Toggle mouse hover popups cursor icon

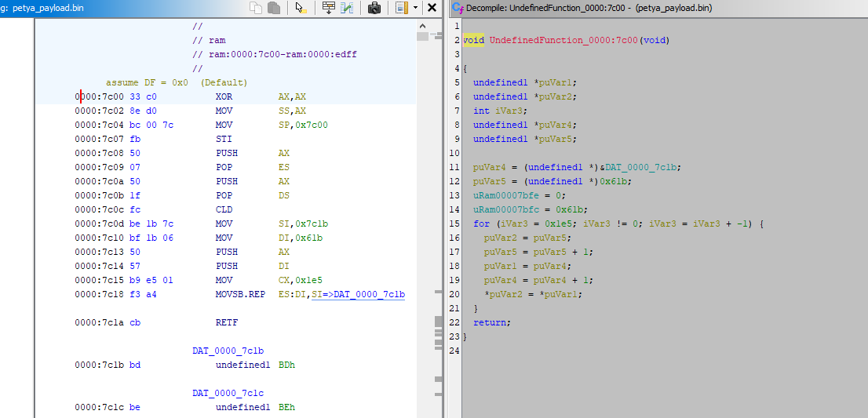click(x=301, y=8)
